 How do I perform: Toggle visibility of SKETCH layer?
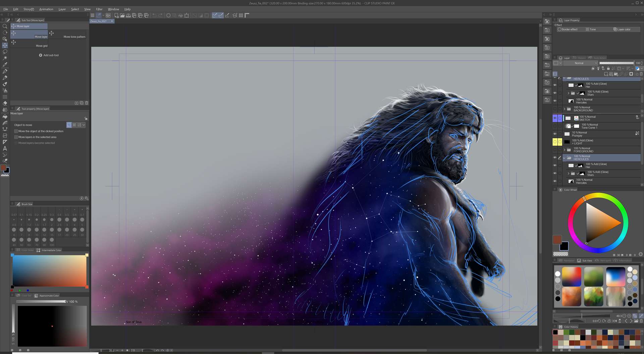tap(555, 118)
